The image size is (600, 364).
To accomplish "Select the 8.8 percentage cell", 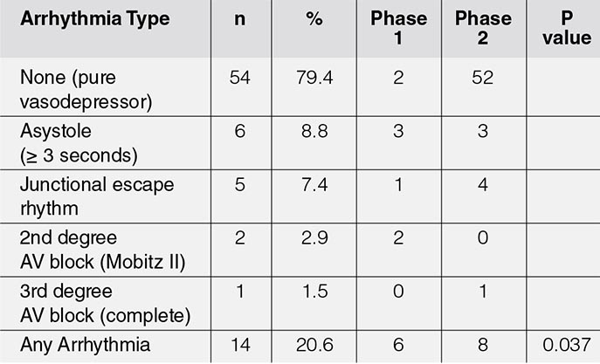I will click(314, 131).
